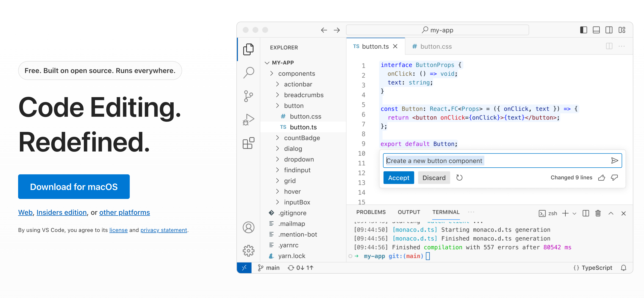Toggle the primary sidebar layout control
Viewport: 644px width, 298px height.
[583, 30]
